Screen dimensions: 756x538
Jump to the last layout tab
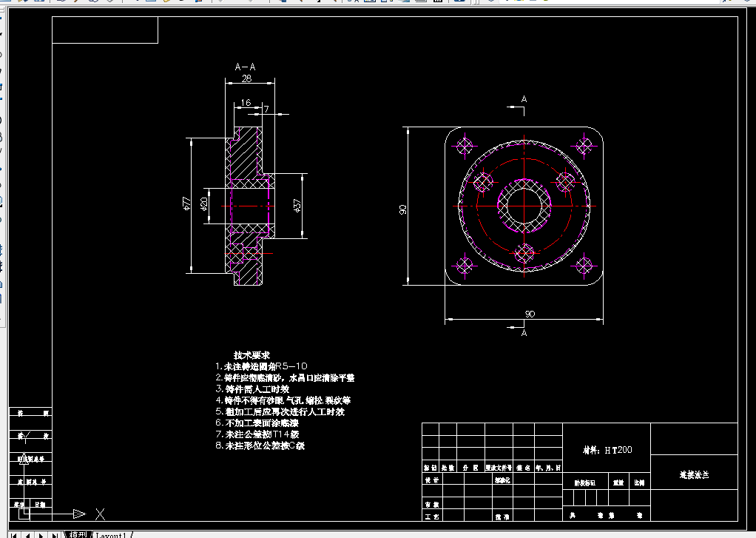[x=55, y=534]
